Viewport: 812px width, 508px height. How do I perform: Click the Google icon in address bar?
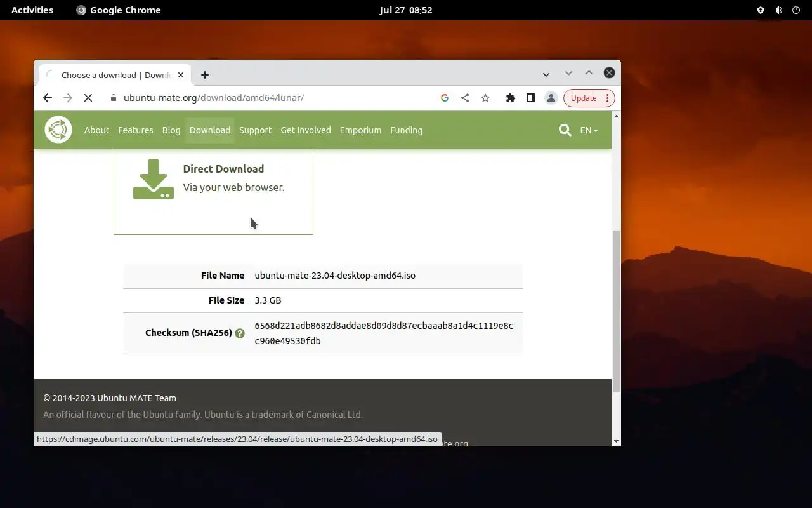[445, 98]
